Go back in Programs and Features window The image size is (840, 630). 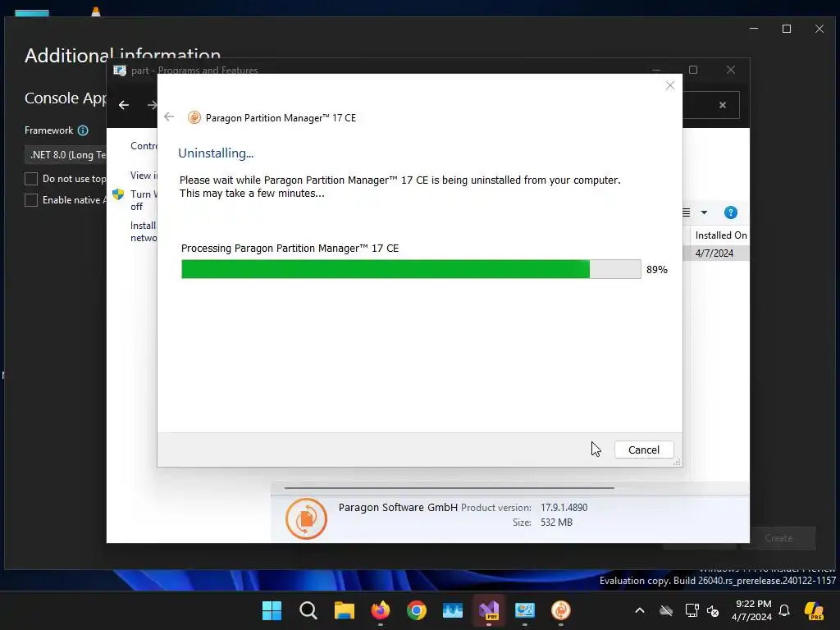[x=124, y=105]
